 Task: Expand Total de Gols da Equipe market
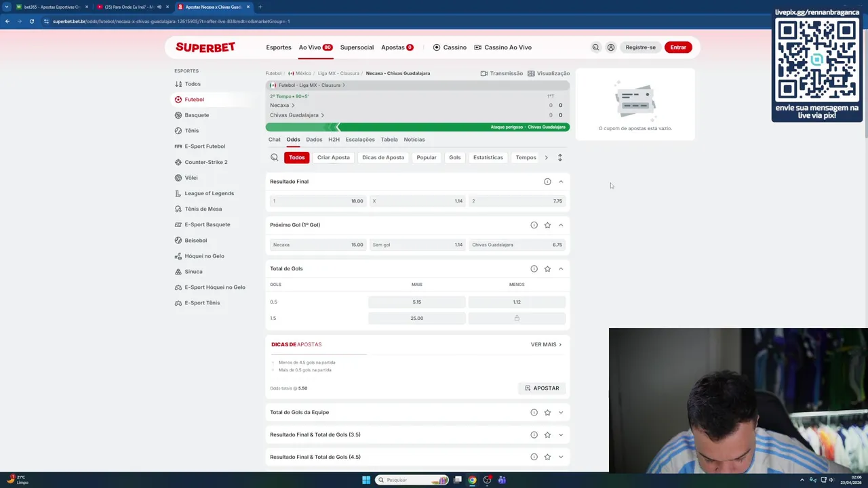(561, 412)
